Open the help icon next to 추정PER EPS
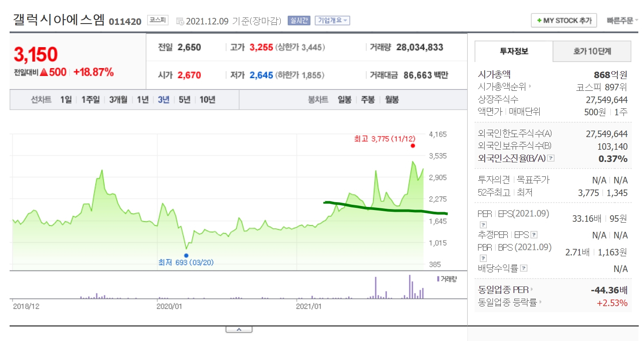Image resolution: width=644 pixels, height=341 pixels. [x=534, y=235]
